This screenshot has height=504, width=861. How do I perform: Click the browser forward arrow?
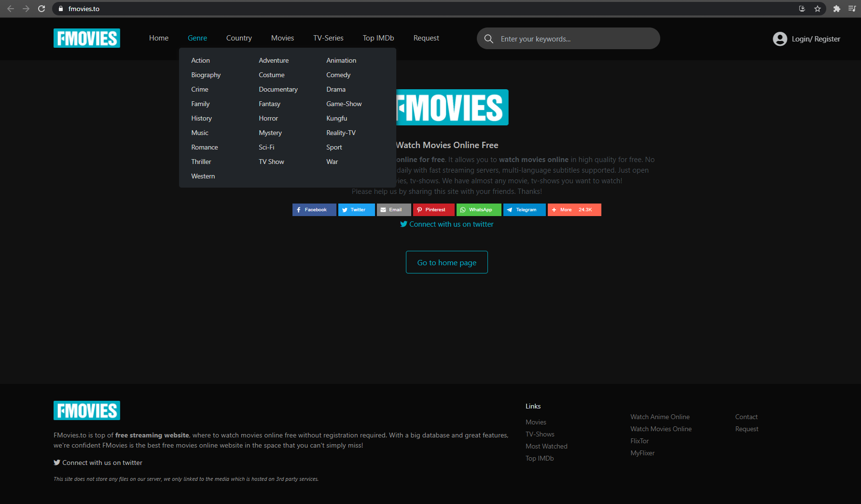click(26, 9)
